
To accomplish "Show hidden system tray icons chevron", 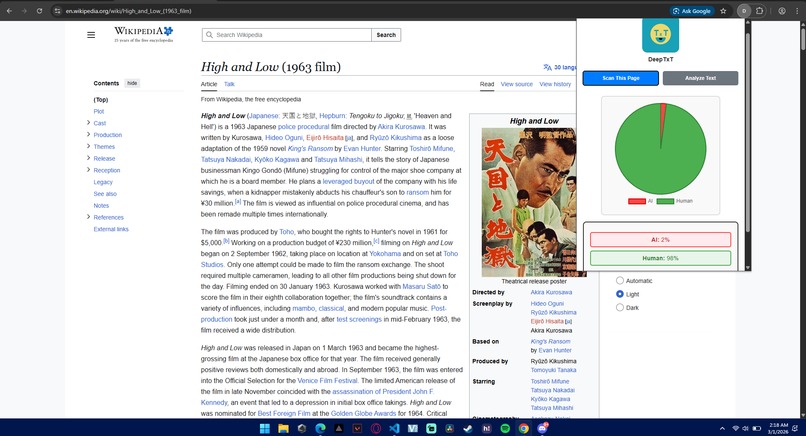I will click(722, 428).
